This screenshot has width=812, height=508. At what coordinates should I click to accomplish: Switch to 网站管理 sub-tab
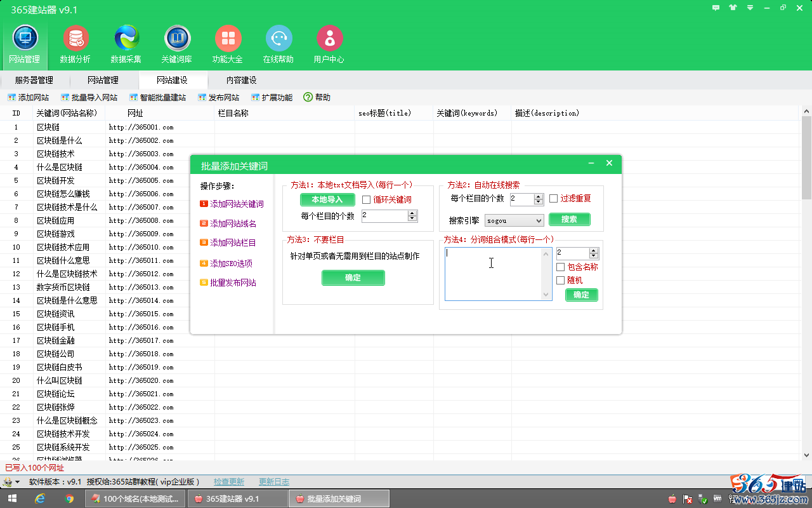point(103,80)
